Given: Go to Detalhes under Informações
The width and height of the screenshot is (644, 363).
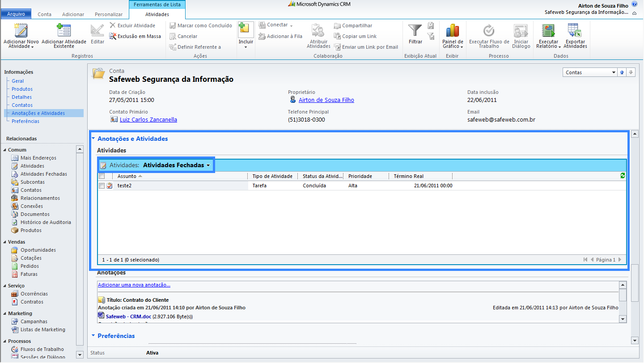Looking at the screenshot, I should pyautogui.click(x=21, y=97).
